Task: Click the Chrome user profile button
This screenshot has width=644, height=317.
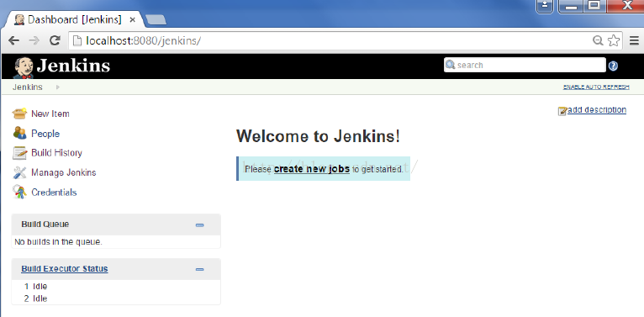Action: (545, 6)
